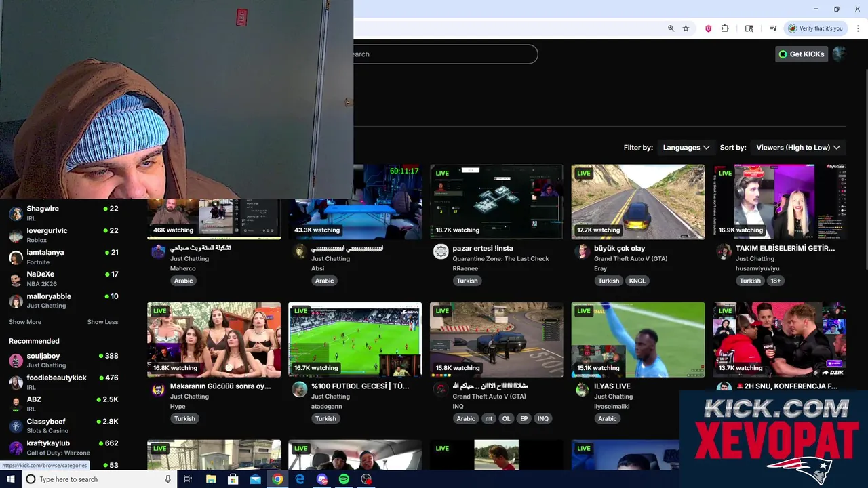This screenshot has height=488, width=868.
Task: Open recommended channel foodiebeautykick
Action: click(x=64, y=382)
